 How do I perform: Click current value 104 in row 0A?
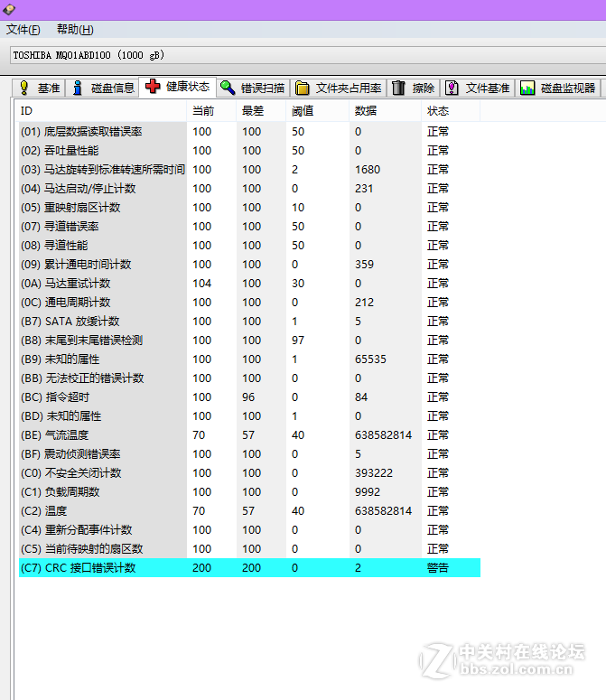(x=201, y=284)
